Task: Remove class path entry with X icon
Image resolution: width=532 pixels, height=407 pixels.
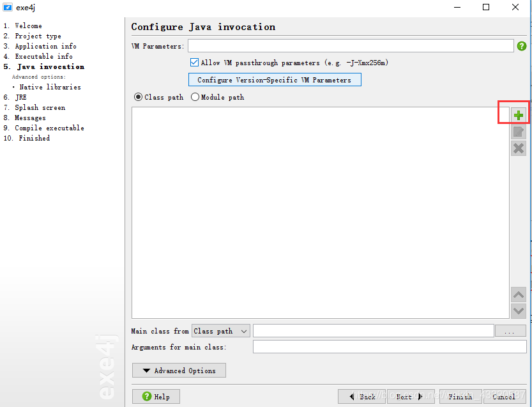Action: pos(518,148)
